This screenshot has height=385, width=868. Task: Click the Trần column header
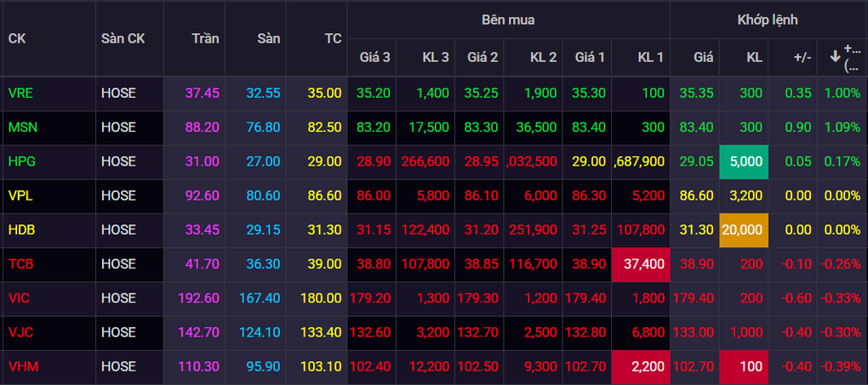[x=205, y=39]
